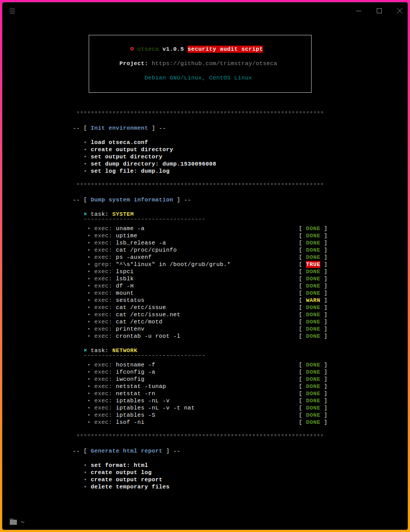Click the 'delete temporary files' line
Image resolution: width=410 pixels, height=532 pixels.
130,486
